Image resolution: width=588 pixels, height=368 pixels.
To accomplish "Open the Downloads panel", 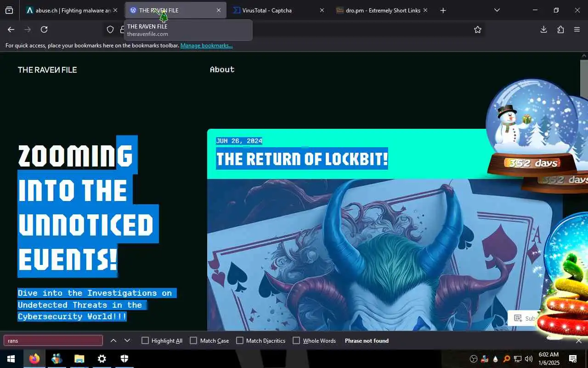I will 543,29.
